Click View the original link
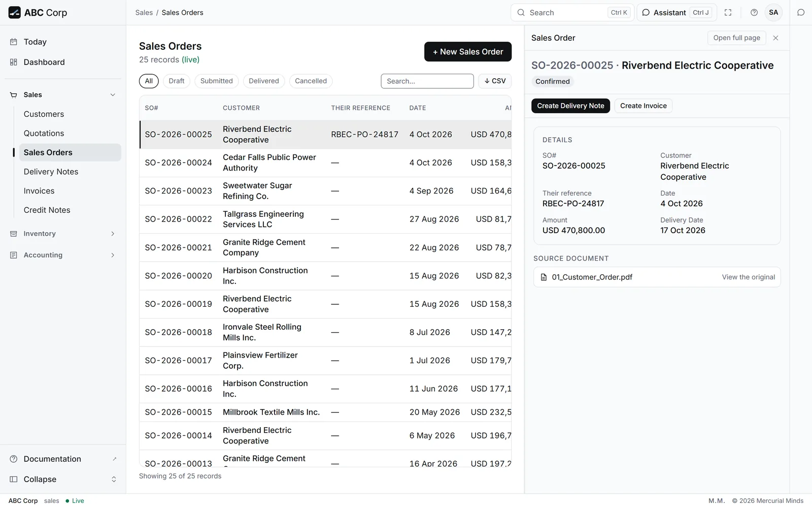812x508 pixels. pos(749,277)
